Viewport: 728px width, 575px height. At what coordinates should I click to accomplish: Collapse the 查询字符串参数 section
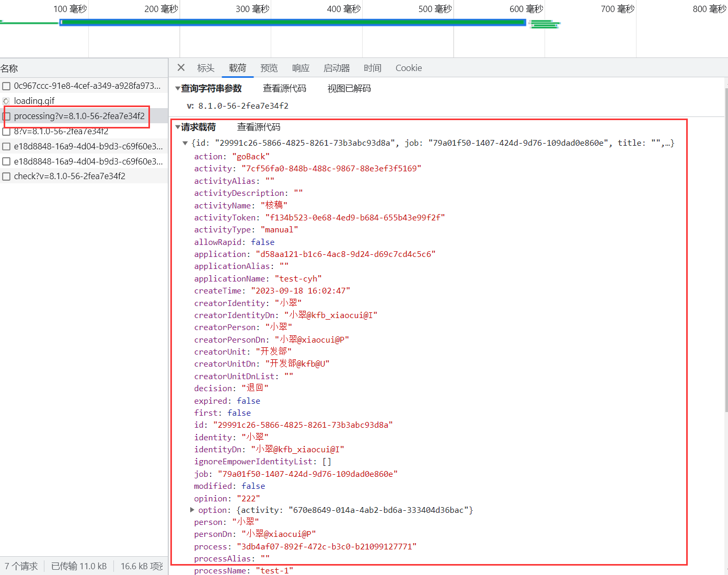[178, 89]
